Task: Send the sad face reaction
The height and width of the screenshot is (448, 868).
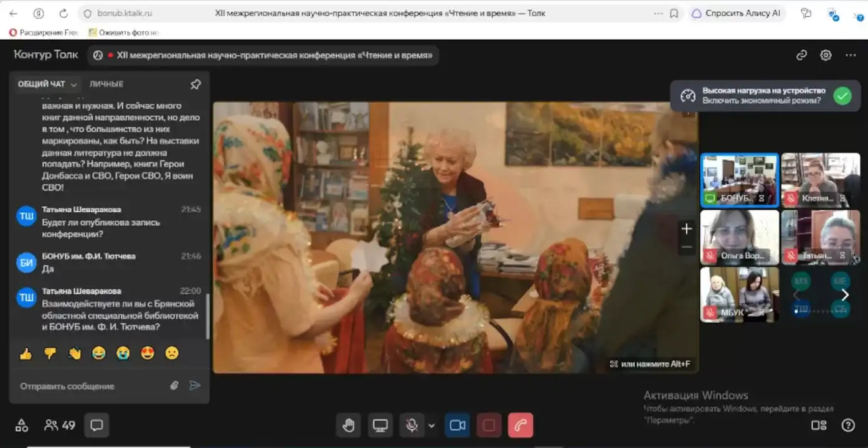Action: pyautogui.click(x=172, y=353)
